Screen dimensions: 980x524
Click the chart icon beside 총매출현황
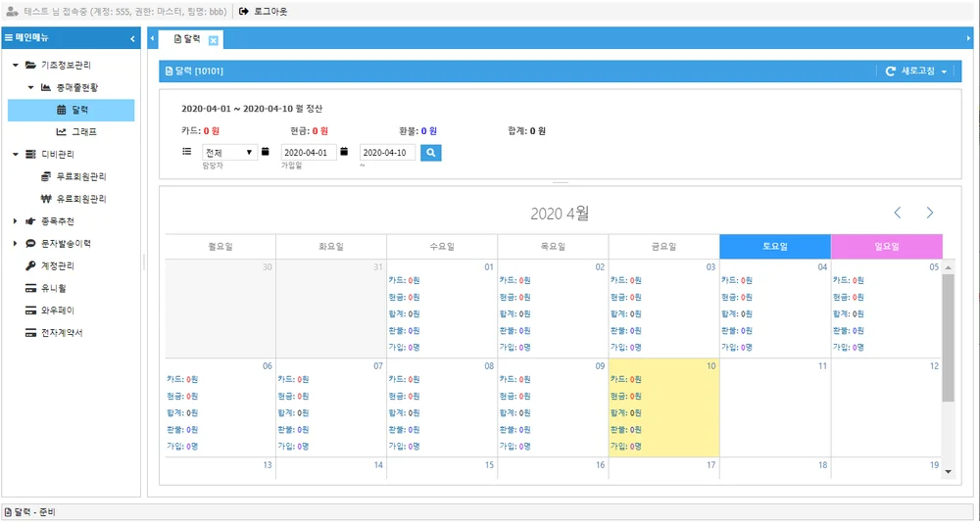[46, 87]
